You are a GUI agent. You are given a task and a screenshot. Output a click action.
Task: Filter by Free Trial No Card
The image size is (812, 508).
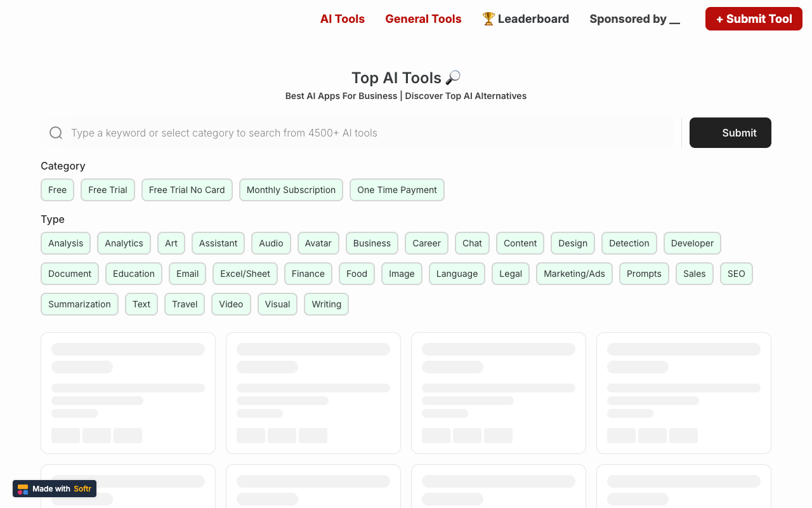point(187,190)
